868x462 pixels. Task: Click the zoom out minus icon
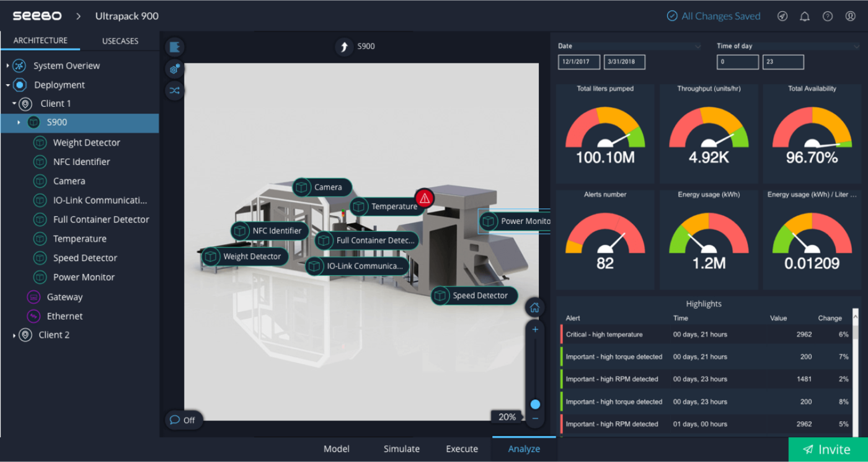click(535, 419)
